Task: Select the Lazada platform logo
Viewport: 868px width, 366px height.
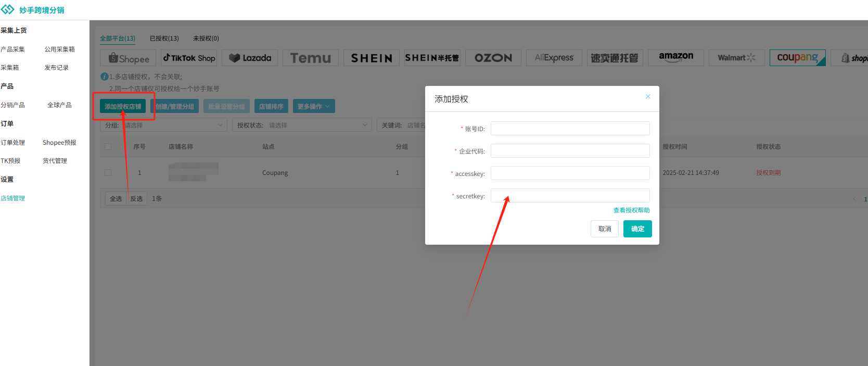Action: coord(250,58)
